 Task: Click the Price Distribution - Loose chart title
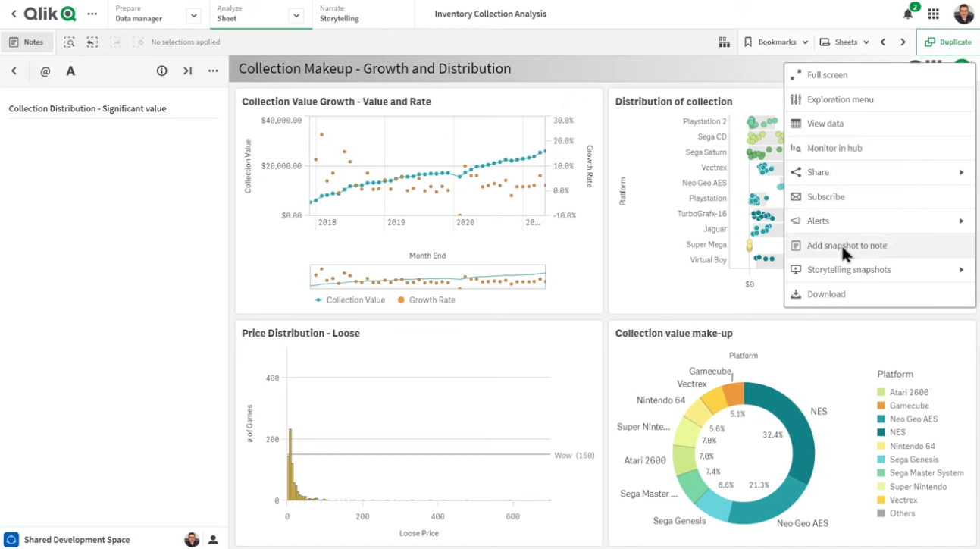300,333
